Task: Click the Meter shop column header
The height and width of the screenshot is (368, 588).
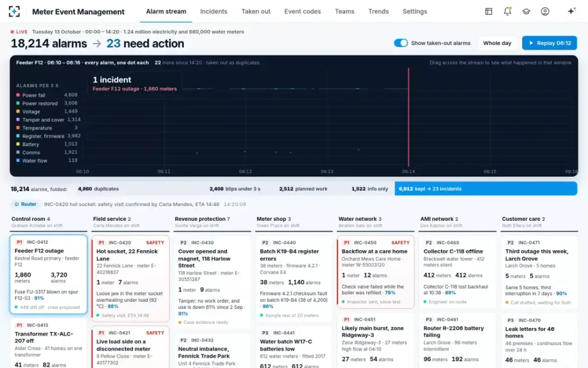Action: point(294,222)
